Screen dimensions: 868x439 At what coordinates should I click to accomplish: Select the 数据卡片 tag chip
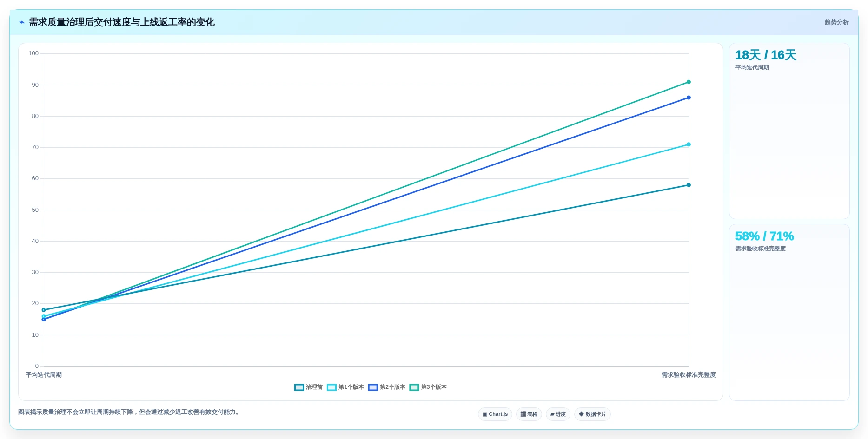(x=592, y=414)
